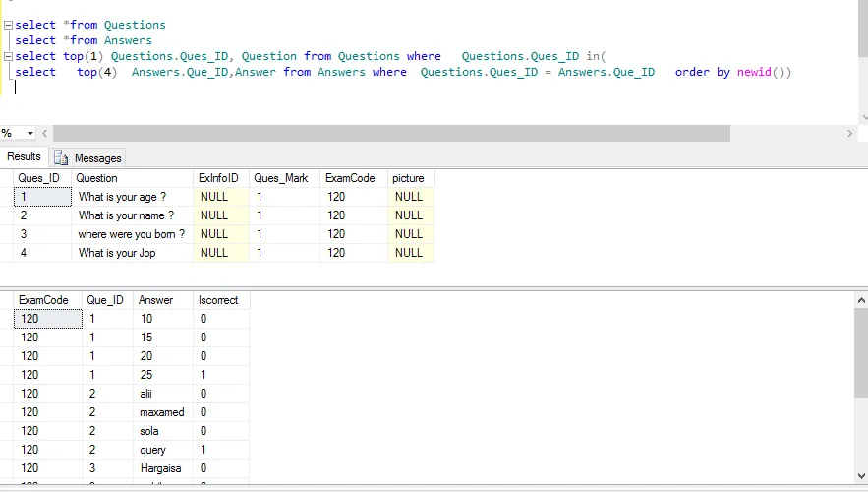Click the answer cell '15'

tap(163, 338)
